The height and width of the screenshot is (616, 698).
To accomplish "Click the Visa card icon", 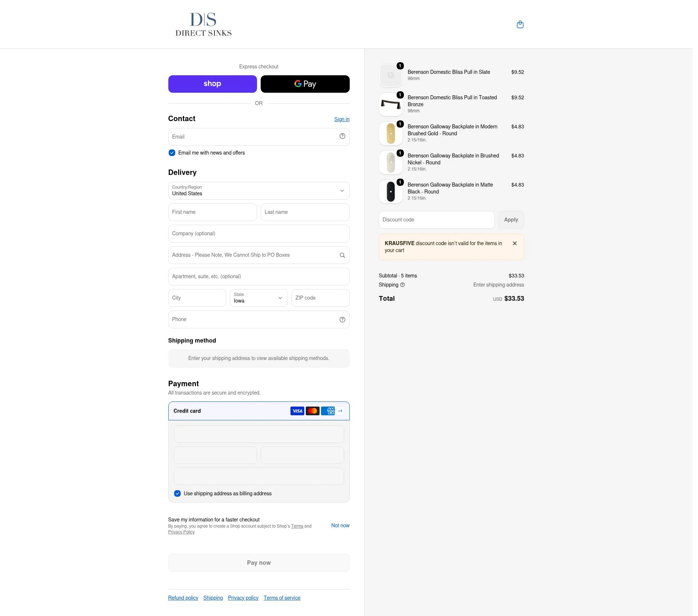I will (297, 411).
